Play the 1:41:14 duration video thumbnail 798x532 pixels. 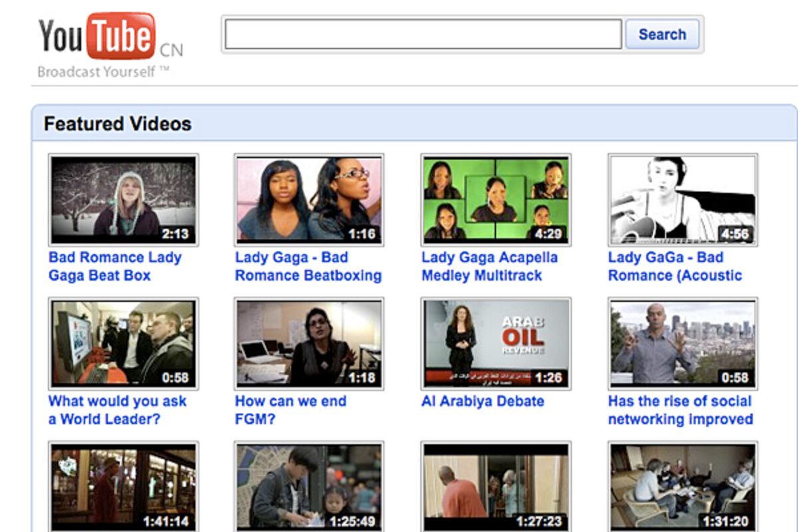(124, 487)
